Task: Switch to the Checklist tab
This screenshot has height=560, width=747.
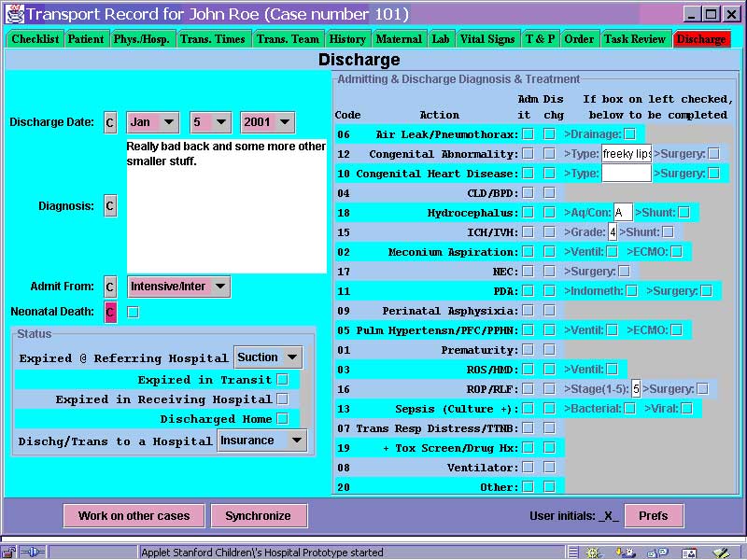Action: pos(35,39)
